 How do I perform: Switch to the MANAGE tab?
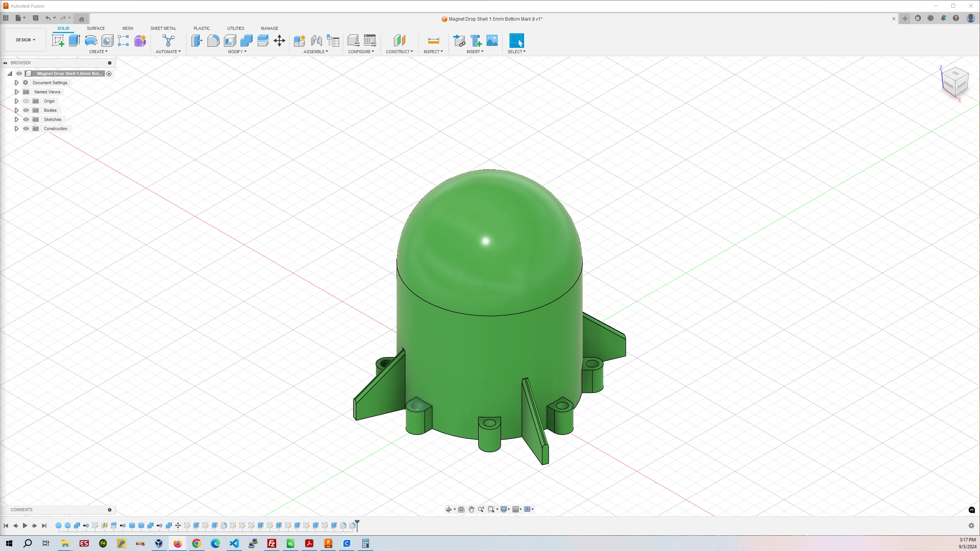point(269,28)
